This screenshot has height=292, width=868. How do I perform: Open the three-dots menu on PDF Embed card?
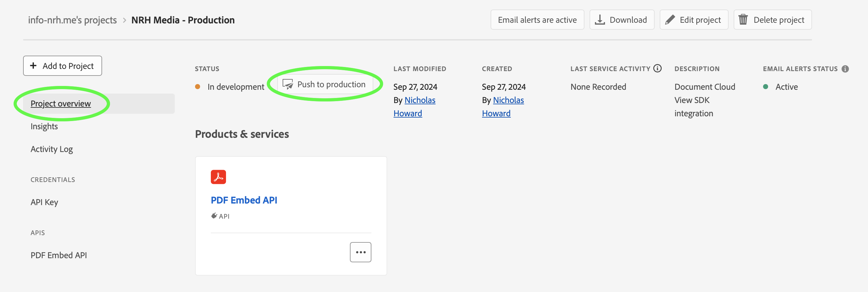pos(361,252)
